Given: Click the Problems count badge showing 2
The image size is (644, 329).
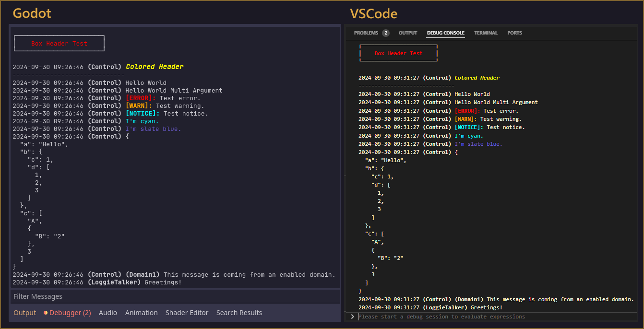Looking at the screenshot, I should point(386,33).
